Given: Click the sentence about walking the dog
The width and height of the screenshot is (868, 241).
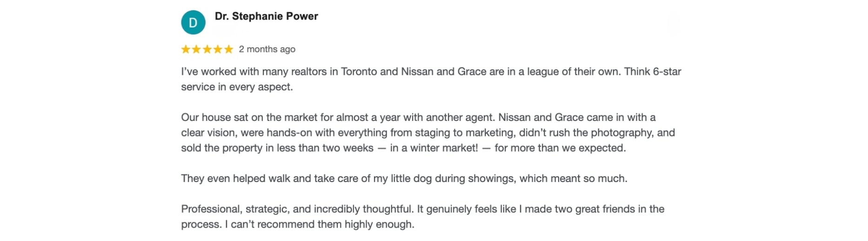Looking at the screenshot, I should (404, 179).
